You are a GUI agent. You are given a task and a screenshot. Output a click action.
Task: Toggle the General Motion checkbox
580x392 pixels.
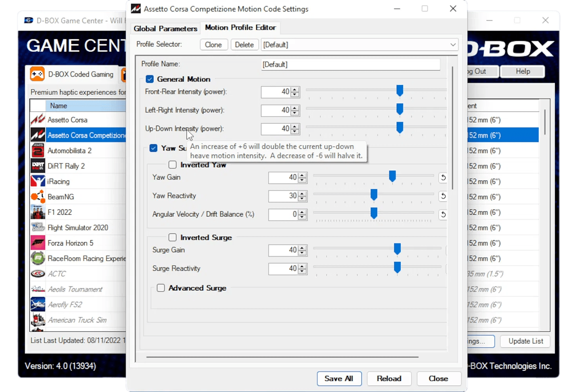tap(149, 79)
